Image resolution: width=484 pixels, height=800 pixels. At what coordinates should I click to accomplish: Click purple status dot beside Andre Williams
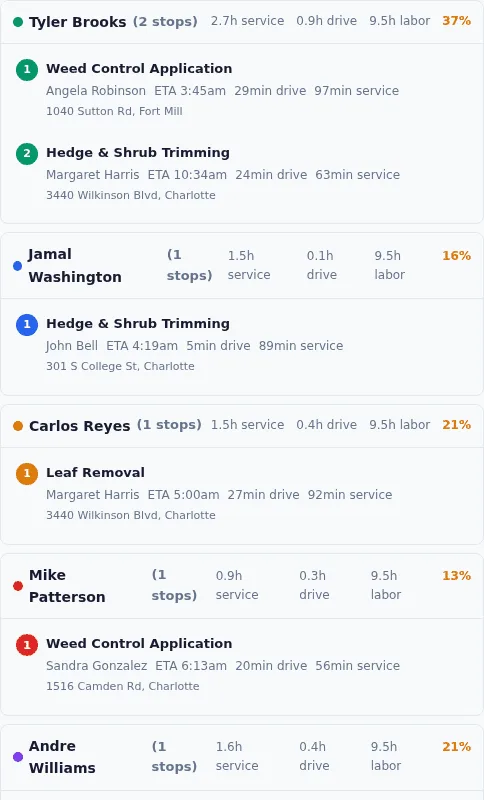[x=18, y=757]
